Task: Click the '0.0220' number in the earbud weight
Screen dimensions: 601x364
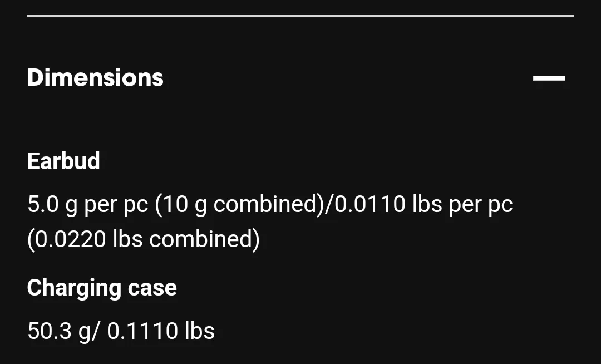Action: click(70, 239)
